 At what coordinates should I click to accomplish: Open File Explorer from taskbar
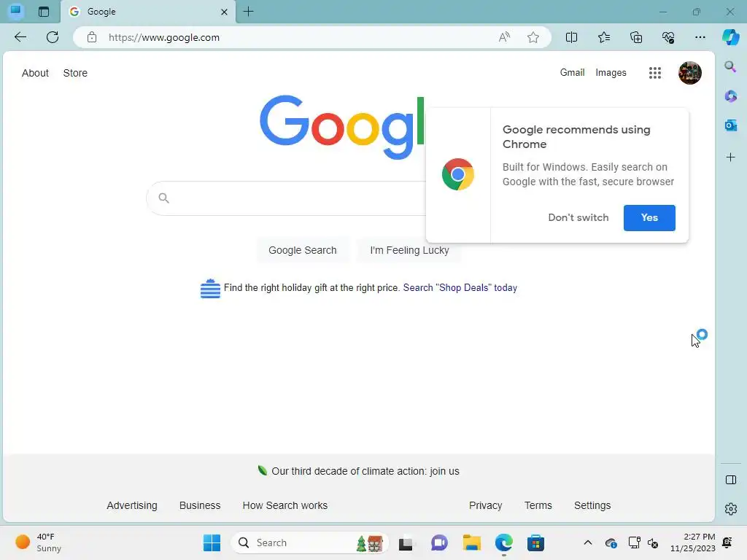coord(472,542)
